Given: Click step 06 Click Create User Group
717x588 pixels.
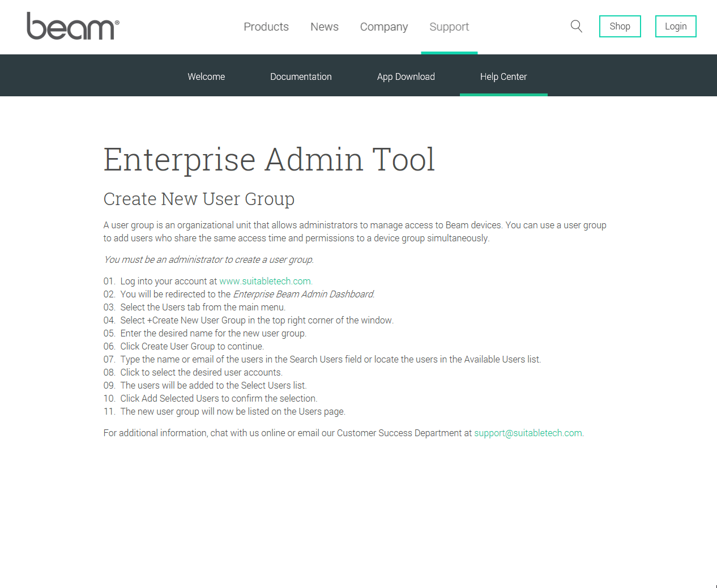Looking at the screenshot, I should [183, 346].
